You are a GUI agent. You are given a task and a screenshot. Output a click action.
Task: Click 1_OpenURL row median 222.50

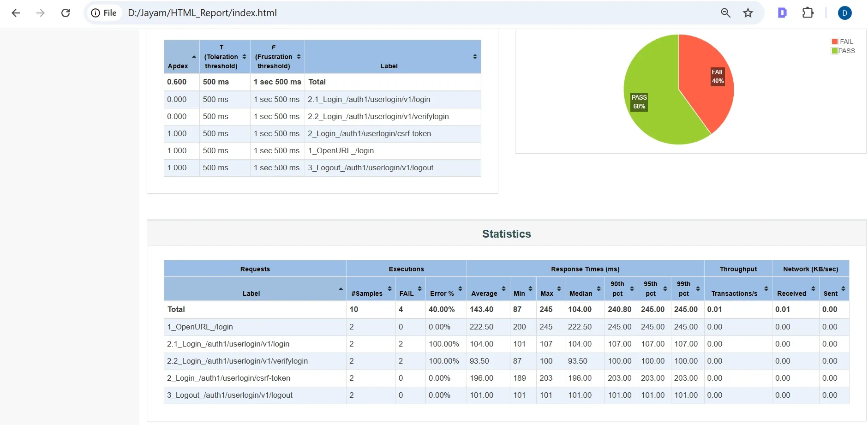[x=580, y=327]
